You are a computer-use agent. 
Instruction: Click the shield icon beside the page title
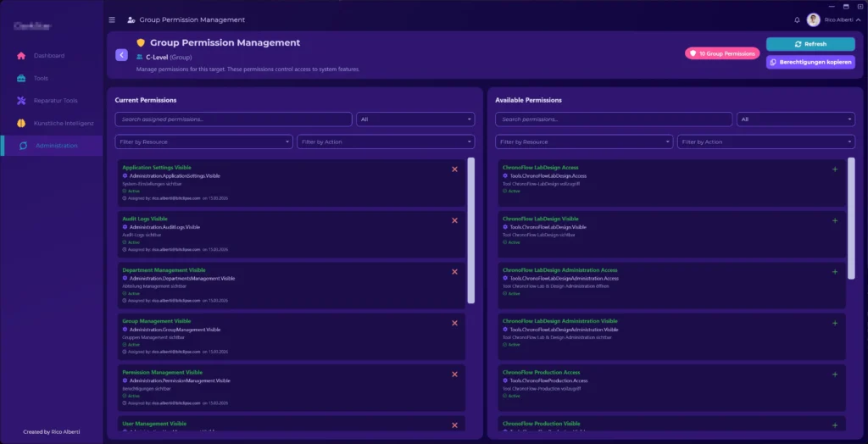click(x=141, y=42)
